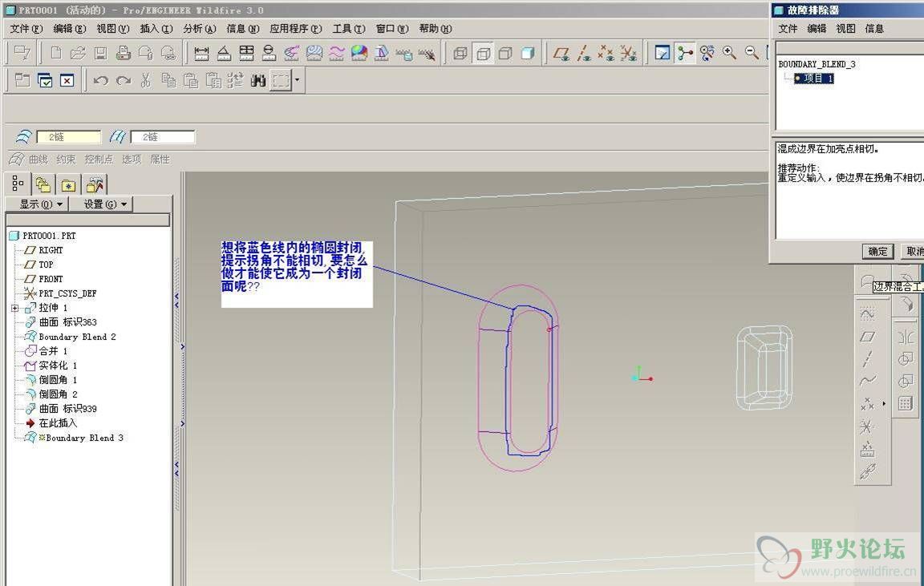Click the Zoom In magnifier icon
The width and height of the screenshot is (924, 586).
(x=729, y=53)
